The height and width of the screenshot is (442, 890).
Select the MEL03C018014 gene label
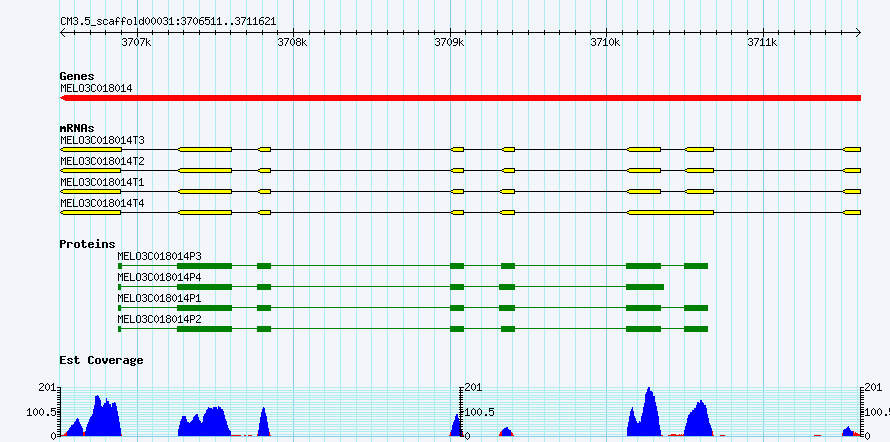coord(96,88)
